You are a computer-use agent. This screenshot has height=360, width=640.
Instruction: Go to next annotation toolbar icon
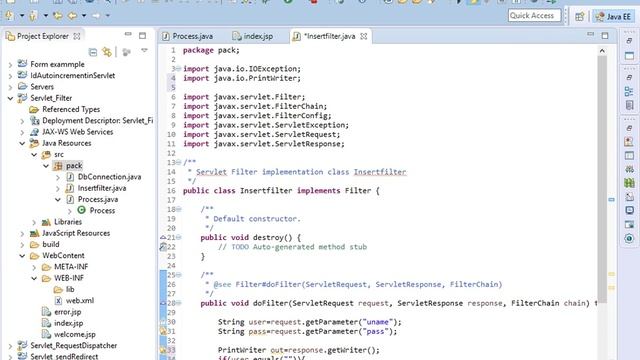[x=9, y=16]
